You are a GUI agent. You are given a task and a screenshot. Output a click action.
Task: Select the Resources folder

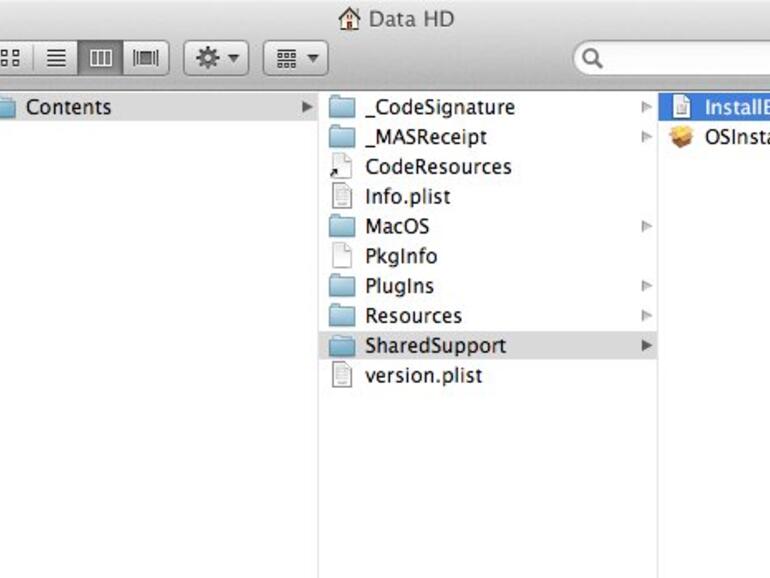tap(412, 316)
